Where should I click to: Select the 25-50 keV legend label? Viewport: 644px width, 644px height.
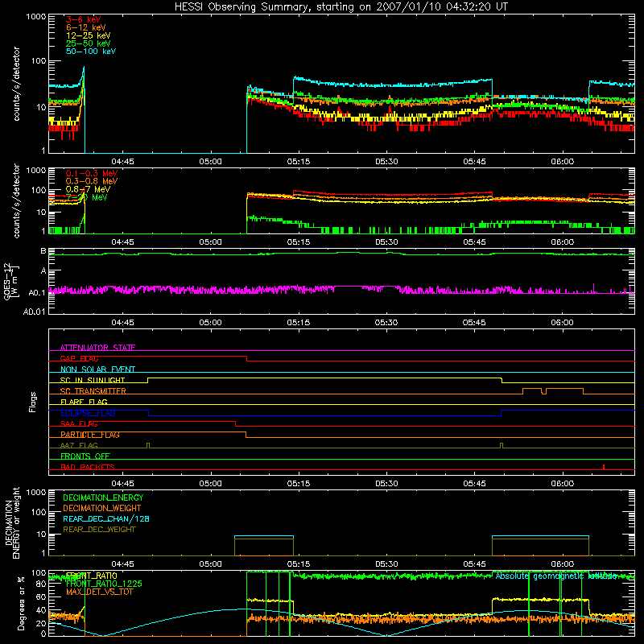[89, 43]
